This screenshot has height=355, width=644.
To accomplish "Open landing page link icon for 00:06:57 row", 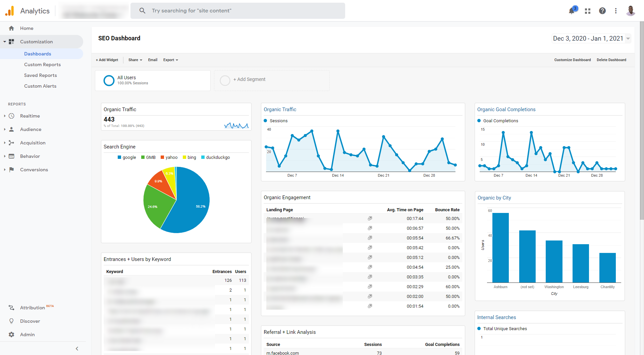I will (370, 228).
